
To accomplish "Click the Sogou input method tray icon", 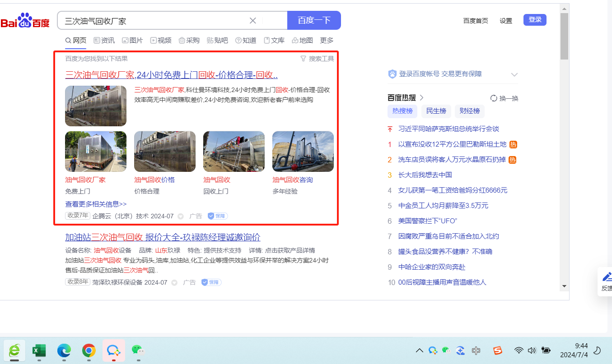I will pos(497,350).
